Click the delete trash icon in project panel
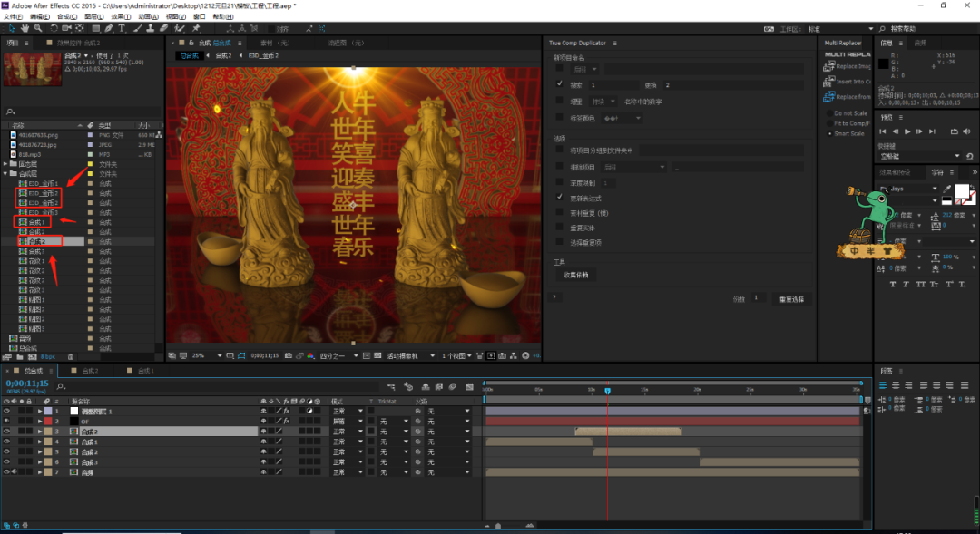The height and width of the screenshot is (534, 980). [71, 357]
